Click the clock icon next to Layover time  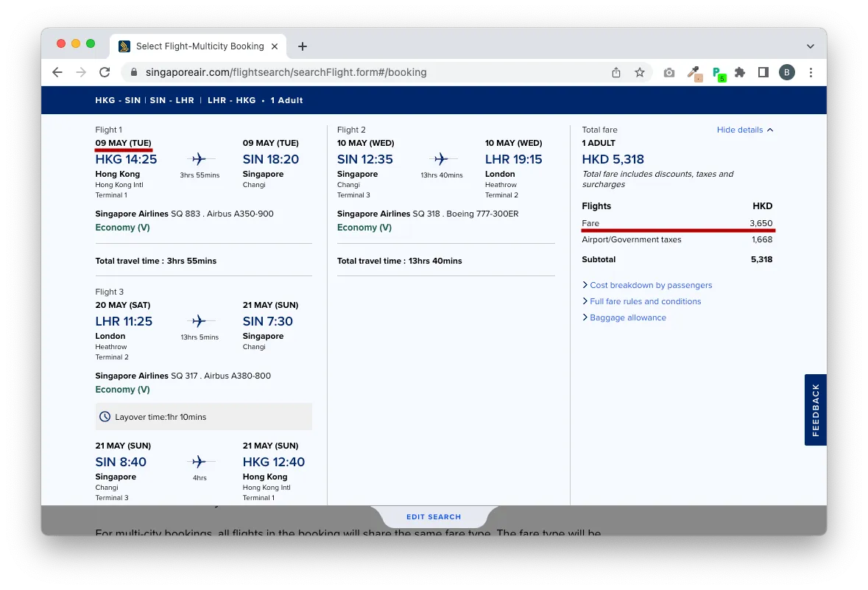[x=105, y=417]
